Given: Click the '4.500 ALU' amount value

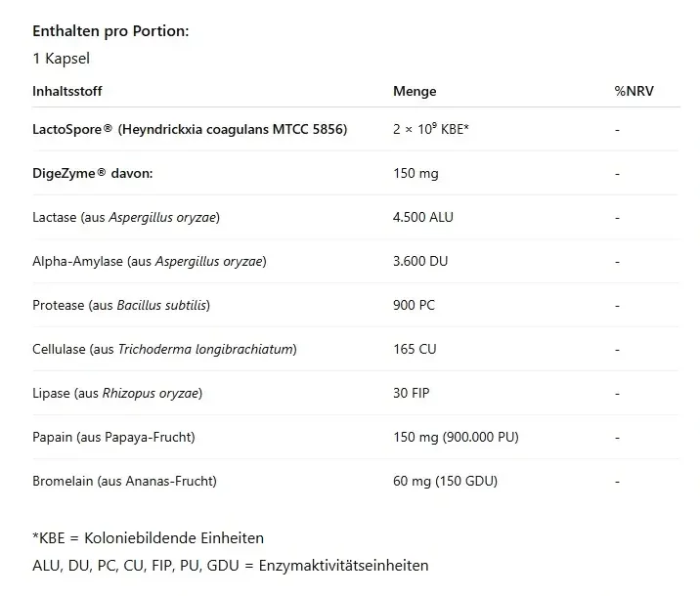Looking at the screenshot, I should pyautogui.click(x=423, y=217).
